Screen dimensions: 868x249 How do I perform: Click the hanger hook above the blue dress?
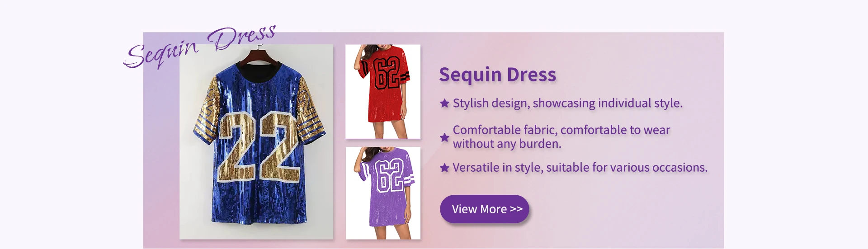[259, 48]
